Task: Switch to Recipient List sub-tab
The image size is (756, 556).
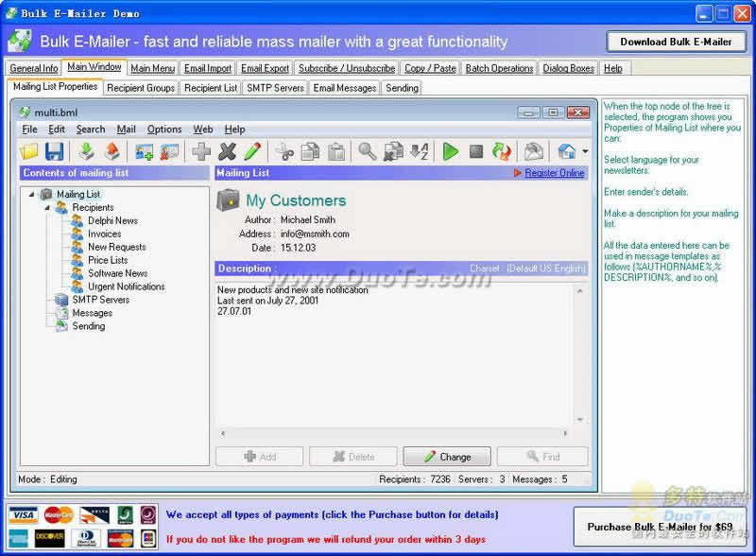Action: pos(211,88)
